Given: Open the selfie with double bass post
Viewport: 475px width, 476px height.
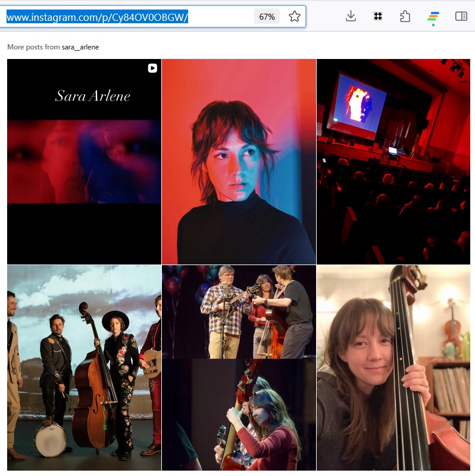Looking at the screenshot, I should 393,368.
